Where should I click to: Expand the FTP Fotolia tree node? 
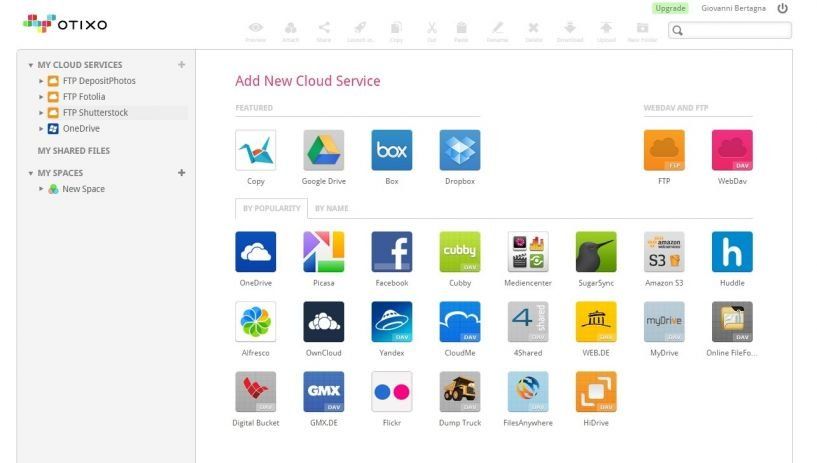click(41, 97)
